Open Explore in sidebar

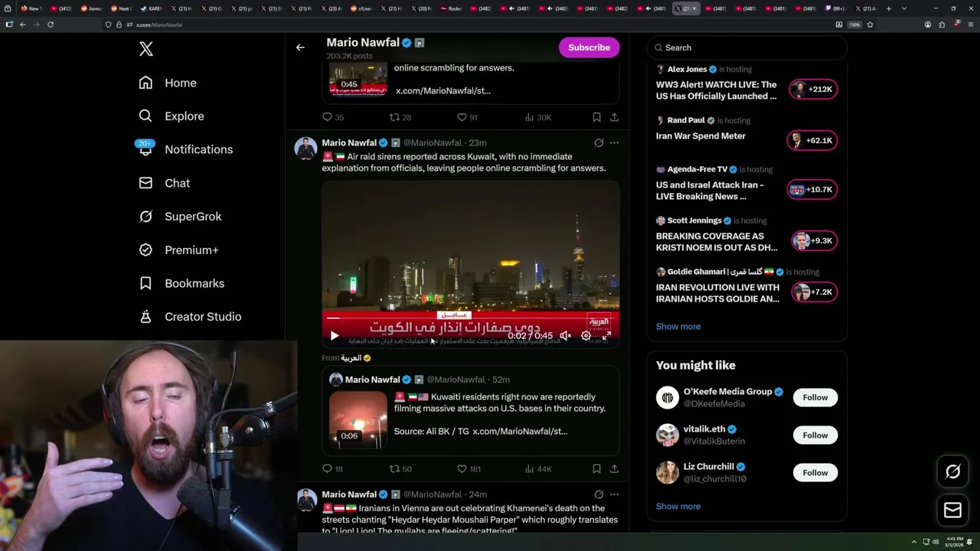point(171,116)
